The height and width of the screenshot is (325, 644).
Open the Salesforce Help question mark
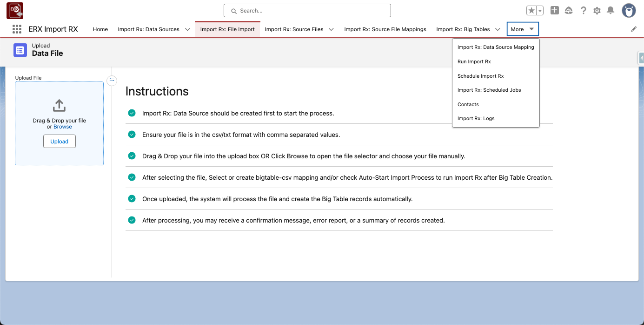(x=584, y=11)
